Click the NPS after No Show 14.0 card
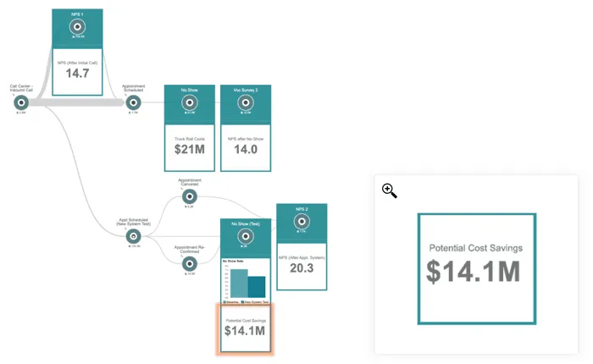Image resolution: width=593 pixels, height=364 pixels. tap(246, 148)
